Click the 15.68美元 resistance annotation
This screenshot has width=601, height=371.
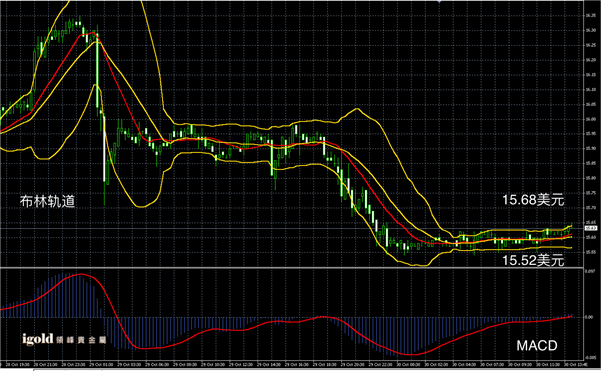(x=533, y=200)
